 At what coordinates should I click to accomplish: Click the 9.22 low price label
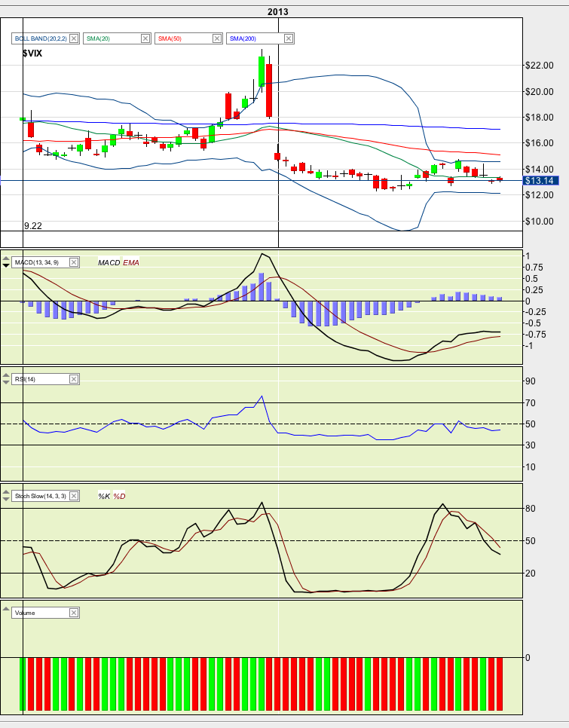tap(33, 226)
